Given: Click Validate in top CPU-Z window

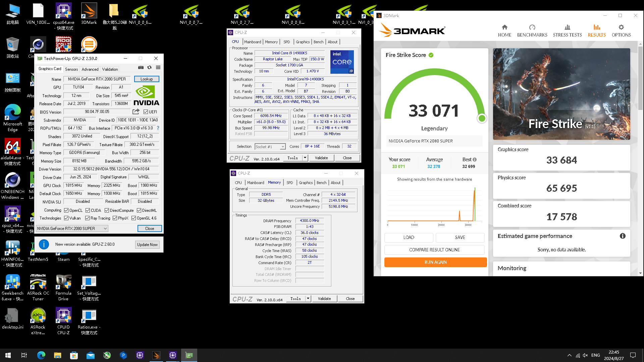Looking at the screenshot, I should [321, 158].
